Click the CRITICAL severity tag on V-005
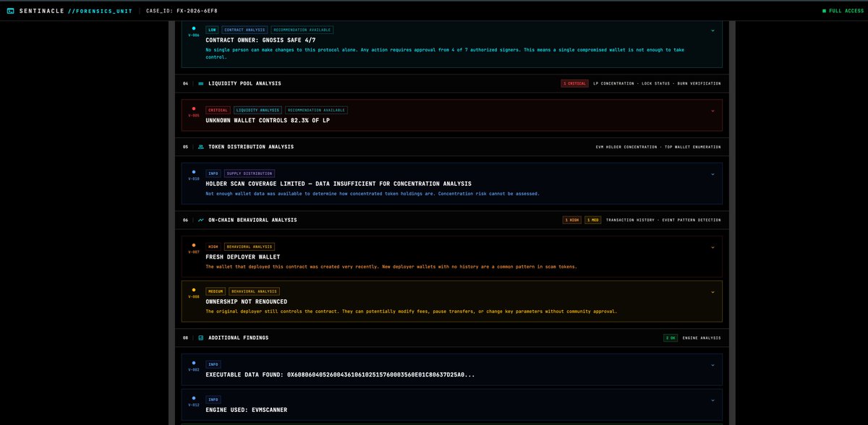Viewport: 868px width, 425px height. tap(218, 111)
